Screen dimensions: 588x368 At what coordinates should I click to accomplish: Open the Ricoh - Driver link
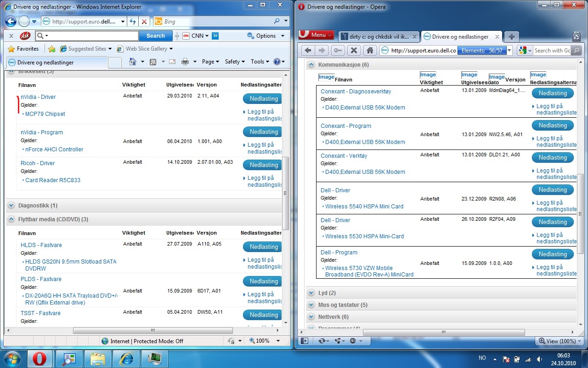38,163
